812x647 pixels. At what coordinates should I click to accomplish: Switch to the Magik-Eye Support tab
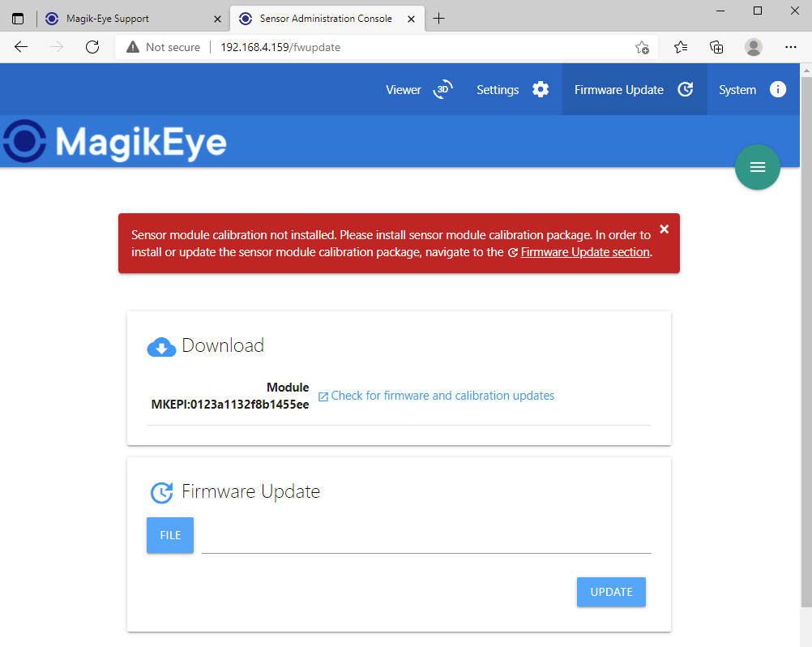[x=134, y=19]
